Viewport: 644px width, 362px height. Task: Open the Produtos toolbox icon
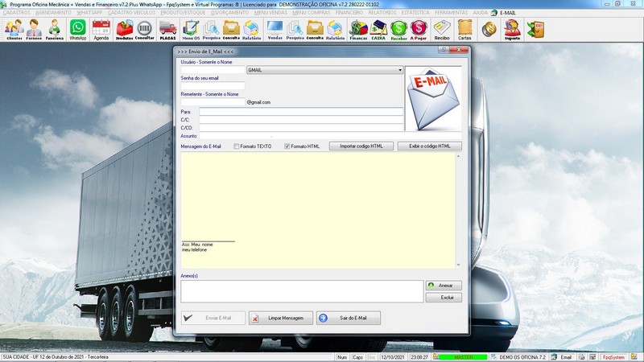click(125, 30)
